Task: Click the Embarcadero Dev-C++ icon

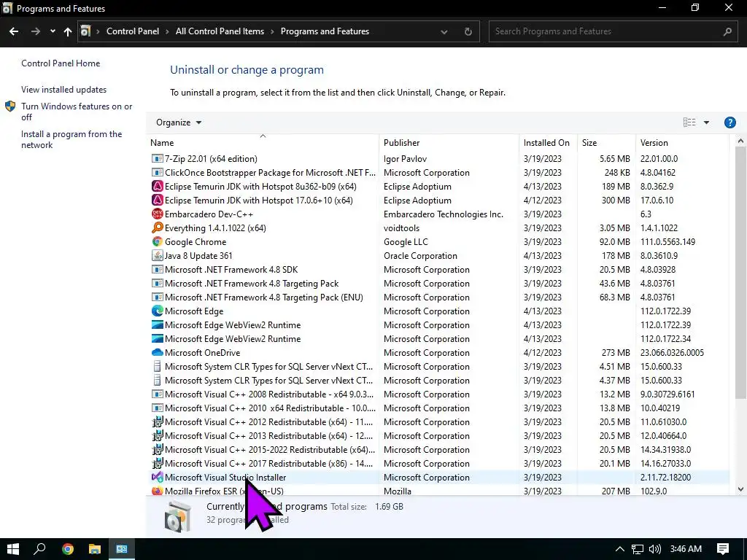Action: click(x=158, y=214)
